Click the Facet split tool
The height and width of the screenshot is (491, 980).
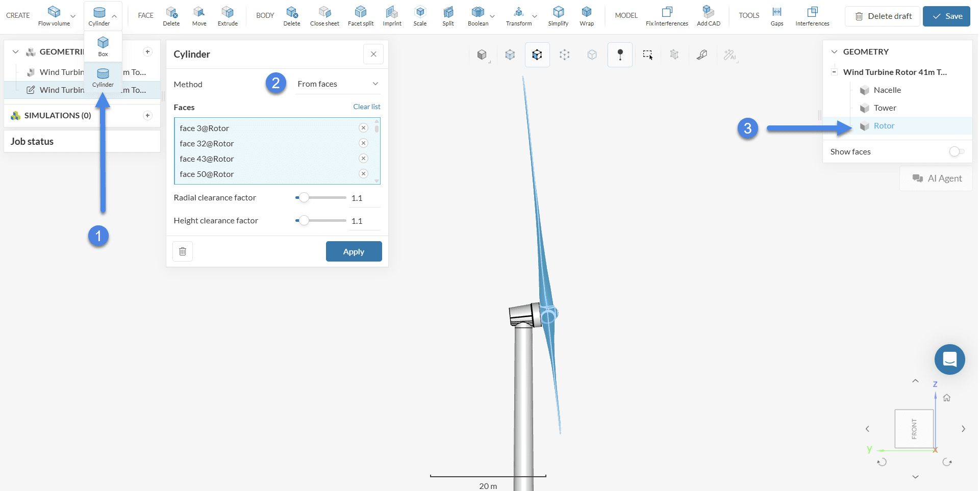click(x=361, y=16)
